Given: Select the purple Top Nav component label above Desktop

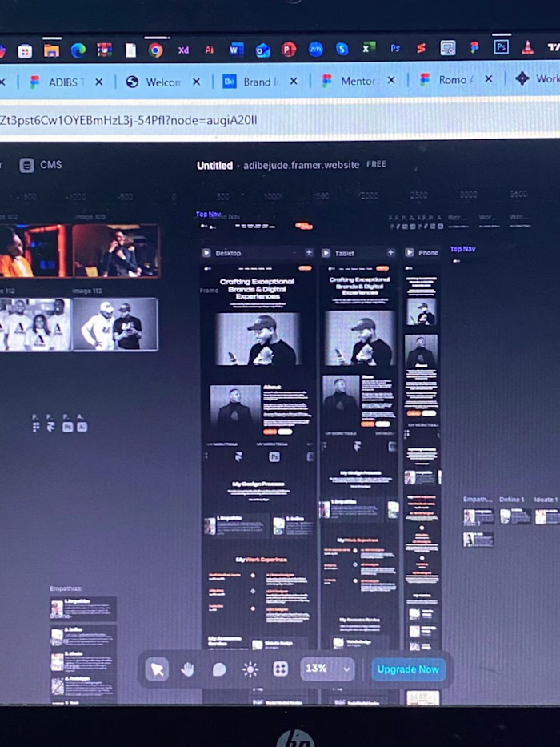Looking at the screenshot, I should [x=208, y=215].
